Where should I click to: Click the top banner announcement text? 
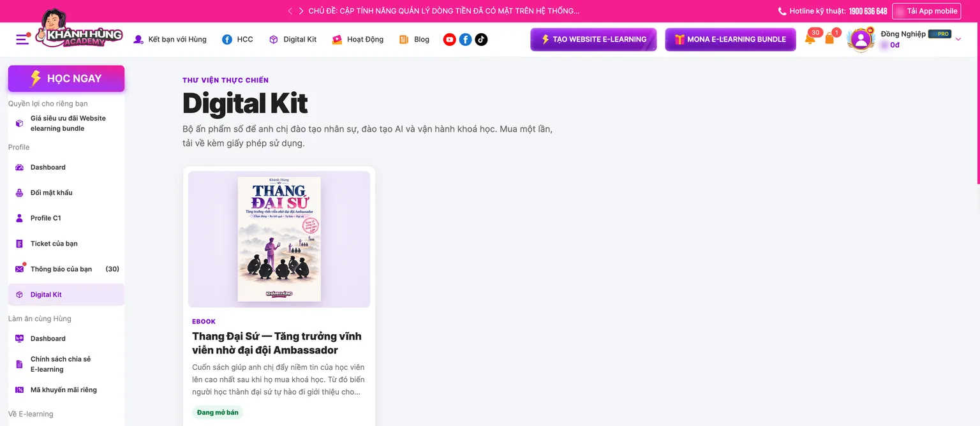tap(444, 11)
